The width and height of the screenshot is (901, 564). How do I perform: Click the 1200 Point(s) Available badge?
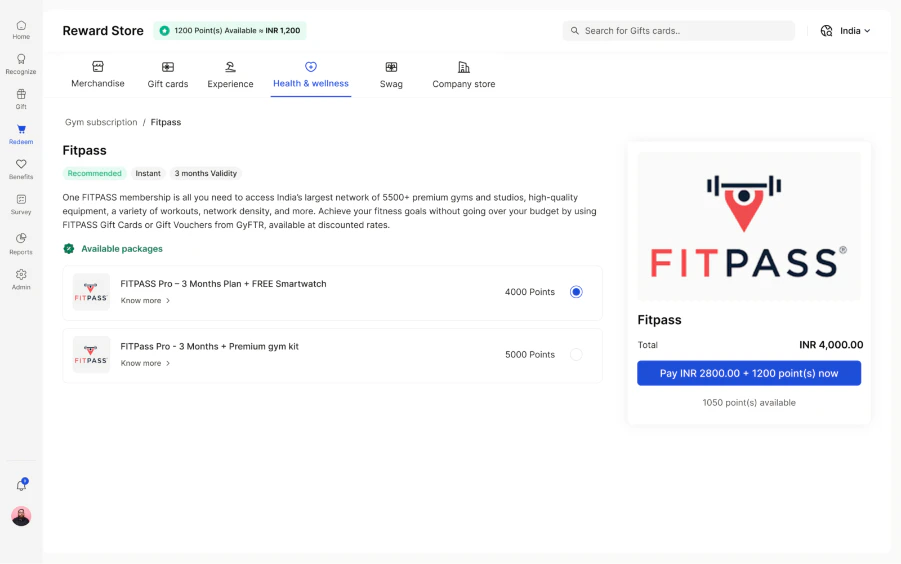click(x=230, y=30)
